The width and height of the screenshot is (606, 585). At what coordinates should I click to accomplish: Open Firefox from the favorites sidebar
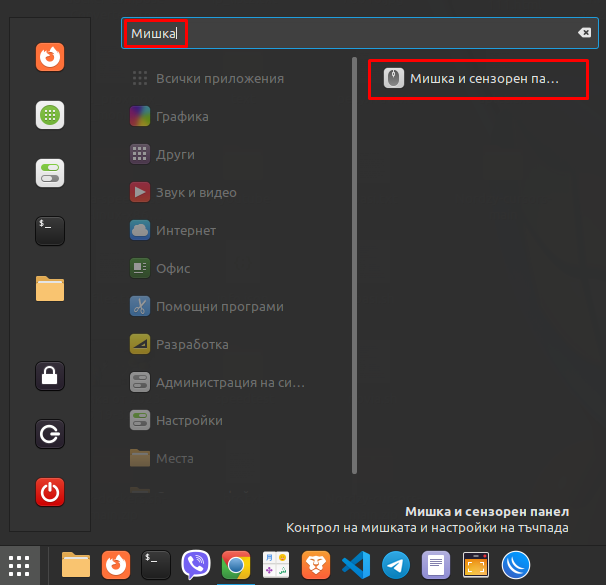click(x=50, y=57)
